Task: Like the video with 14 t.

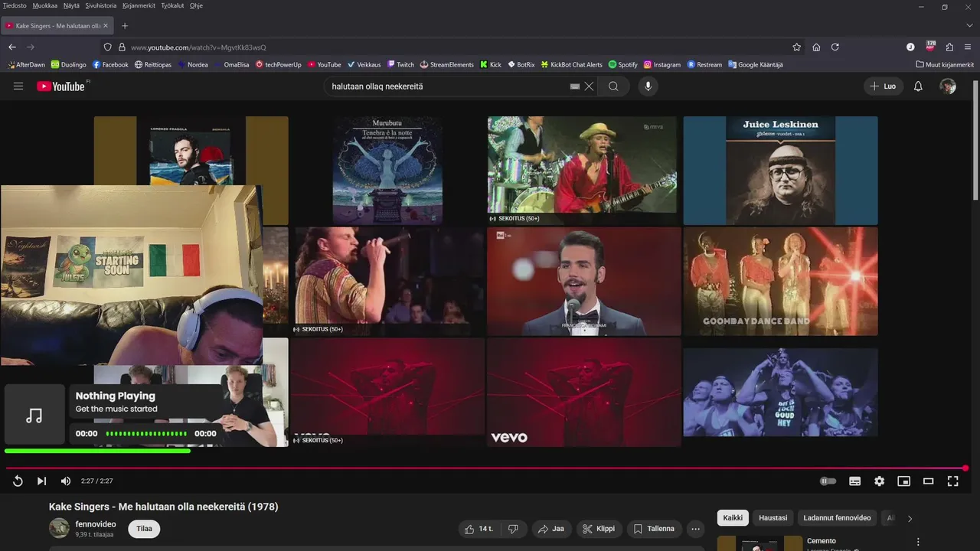Action: pos(479,529)
